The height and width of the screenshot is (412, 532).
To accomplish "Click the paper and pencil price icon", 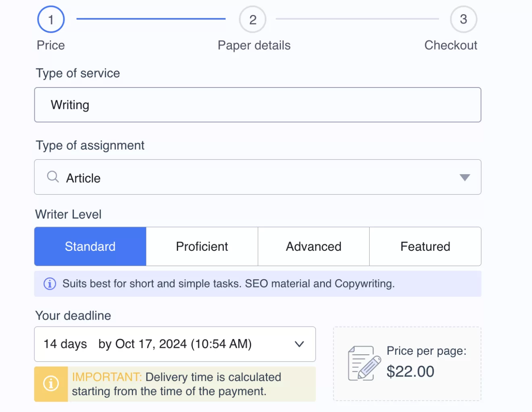I will [x=364, y=363].
